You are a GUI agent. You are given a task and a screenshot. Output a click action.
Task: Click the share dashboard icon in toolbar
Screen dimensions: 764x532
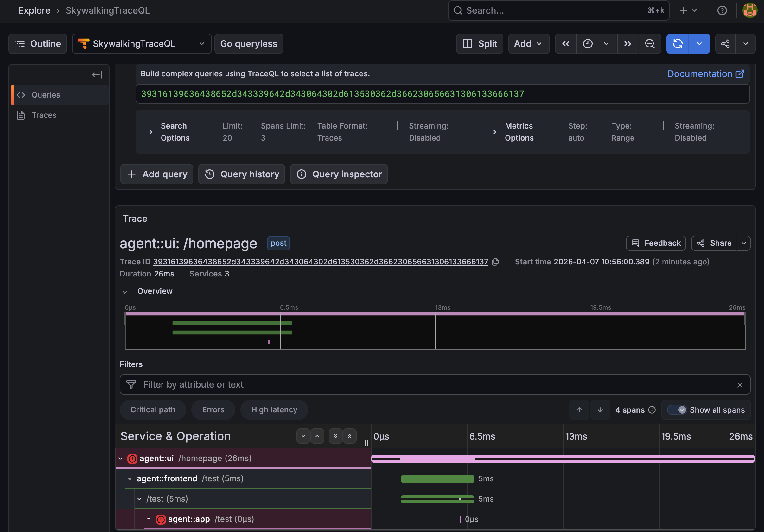[x=725, y=44]
